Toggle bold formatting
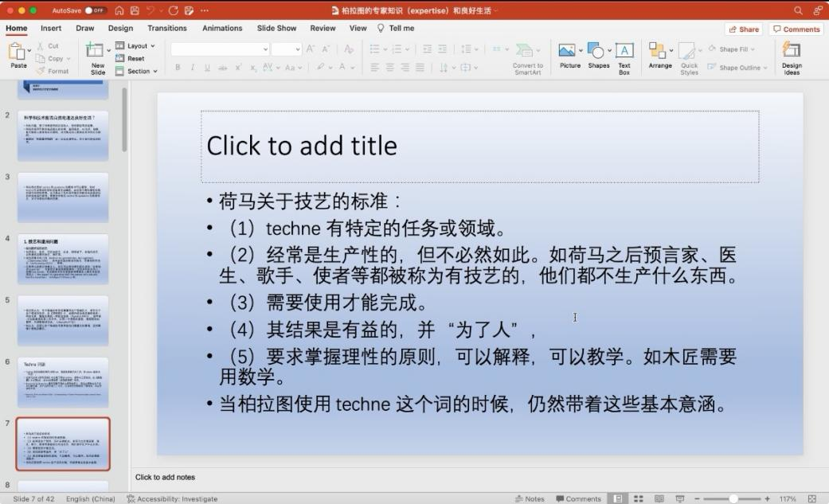Image resolution: width=829 pixels, height=504 pixels. (x=178, y=68)
